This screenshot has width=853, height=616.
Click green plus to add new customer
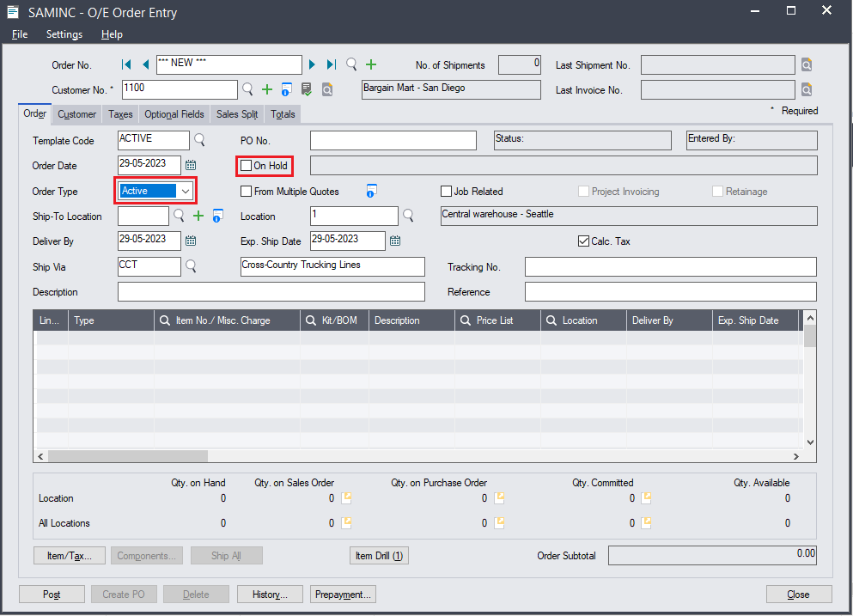click(267, 89)
